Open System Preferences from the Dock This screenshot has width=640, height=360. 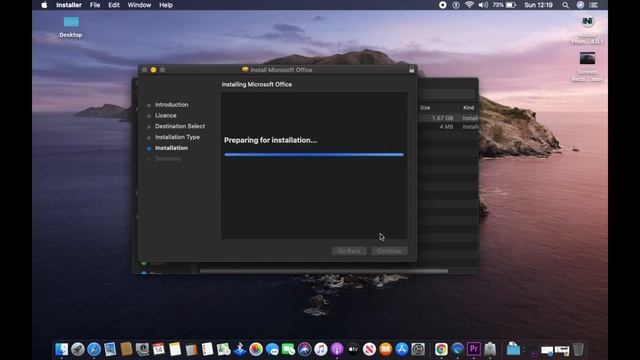pyautogui.click(x=418, y=349)
